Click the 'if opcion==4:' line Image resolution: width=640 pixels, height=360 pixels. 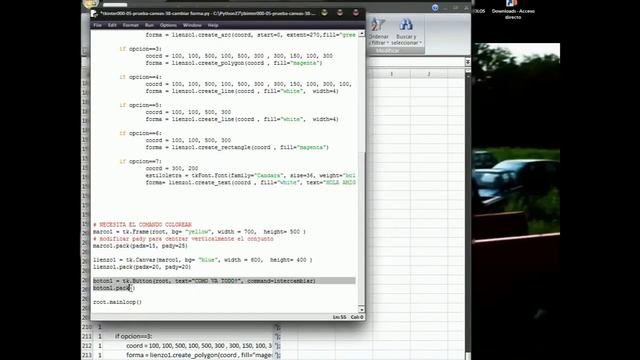point(140,77)
